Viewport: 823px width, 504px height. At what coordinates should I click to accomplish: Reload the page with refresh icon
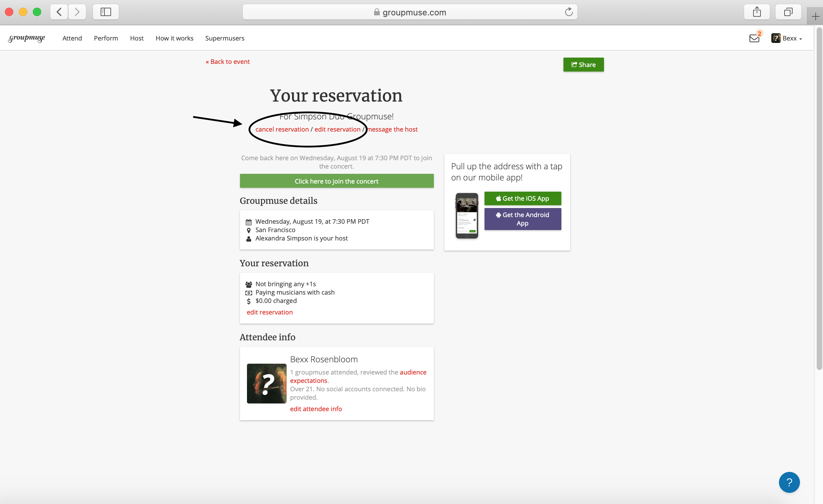(x=569, y=12)
